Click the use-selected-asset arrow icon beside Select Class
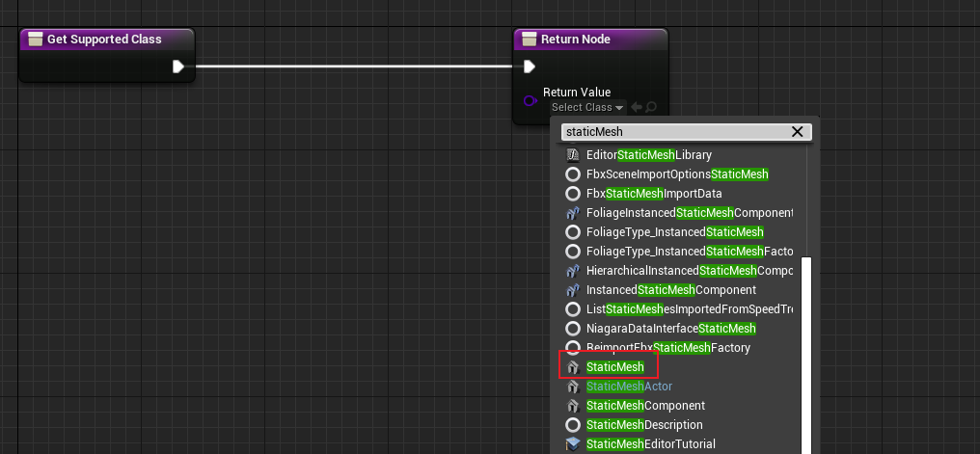The height and width of the screenshot is (454, 980). [x=637, y=107]
